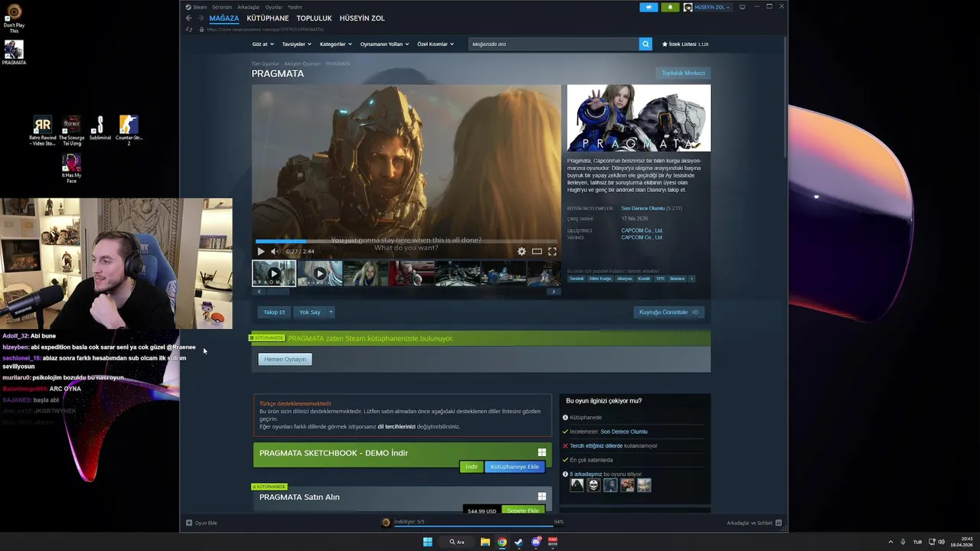Expand the 'Özel Kısımlar' dropdown
The image size is (980, 551).
pos(436,44)
